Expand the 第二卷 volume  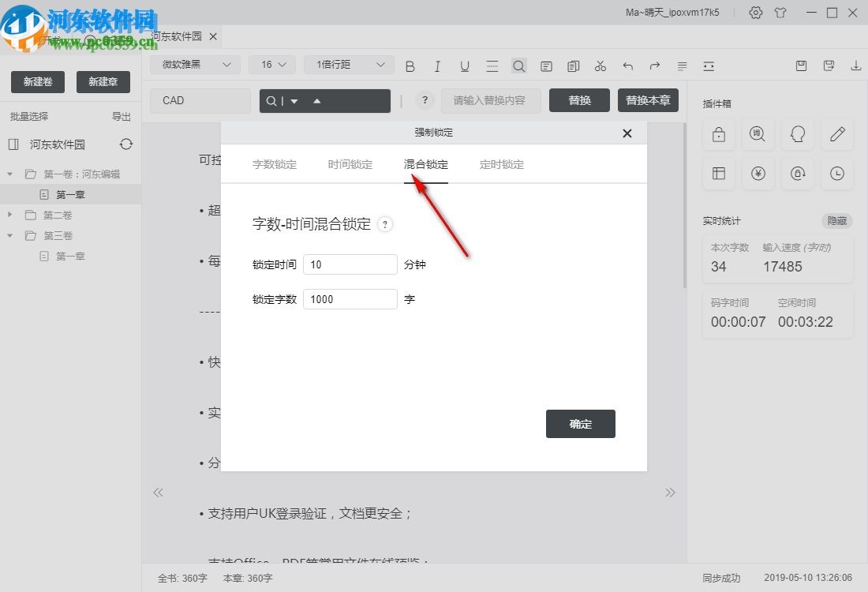pos(9,214)
